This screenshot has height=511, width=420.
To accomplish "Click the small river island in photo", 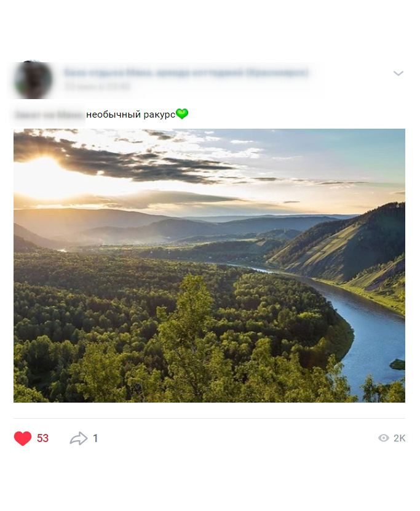I will (397, 364).
